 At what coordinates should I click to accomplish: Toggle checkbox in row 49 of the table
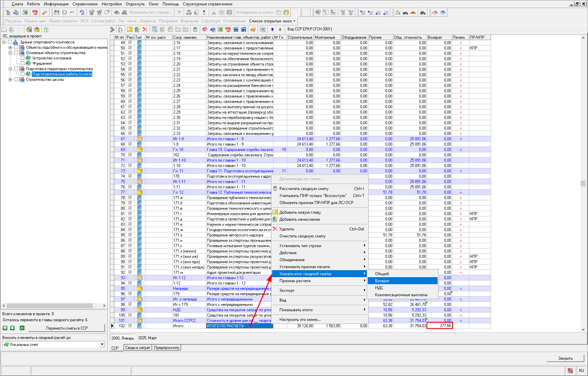pyautogui.click(x=130, y=43)
